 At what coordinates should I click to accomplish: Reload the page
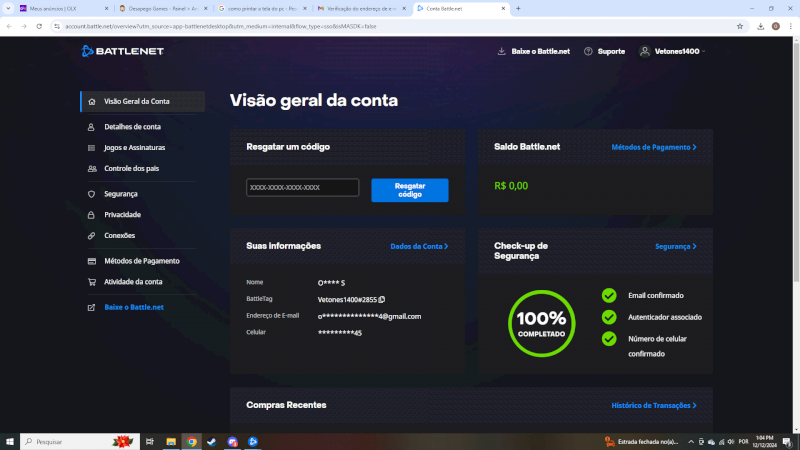(39, 27)
